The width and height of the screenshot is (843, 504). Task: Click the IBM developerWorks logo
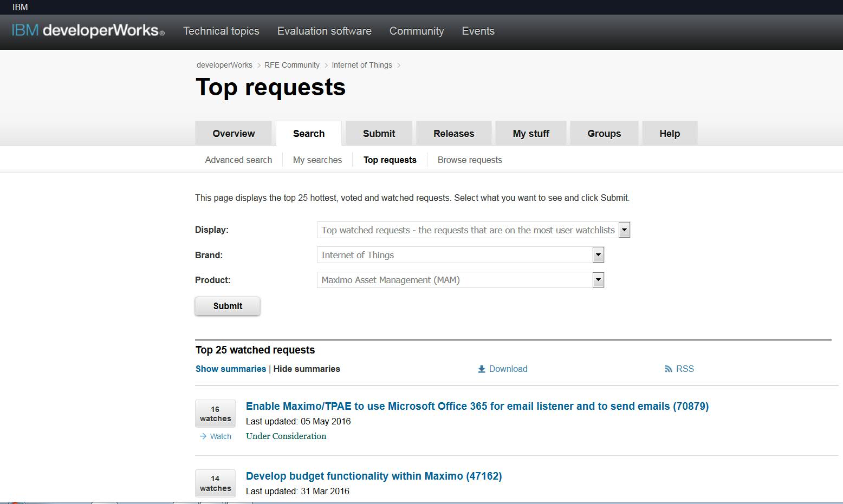[x=88, y=31]
